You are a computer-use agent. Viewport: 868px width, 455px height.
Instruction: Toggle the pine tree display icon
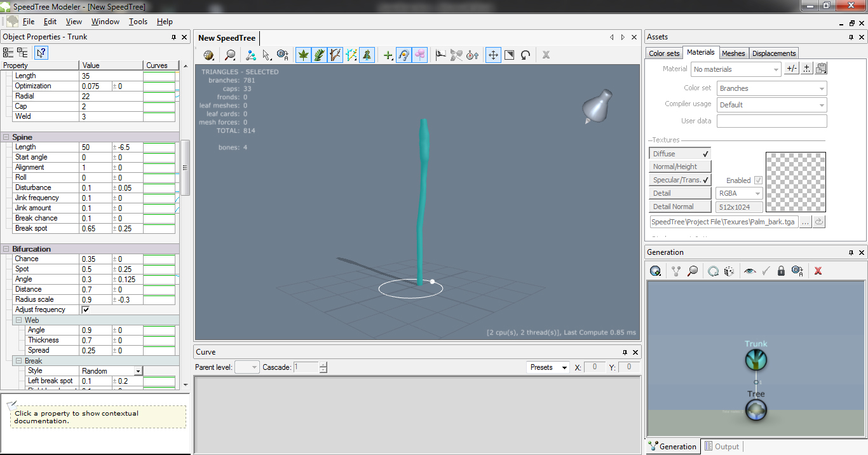point(367,55)
